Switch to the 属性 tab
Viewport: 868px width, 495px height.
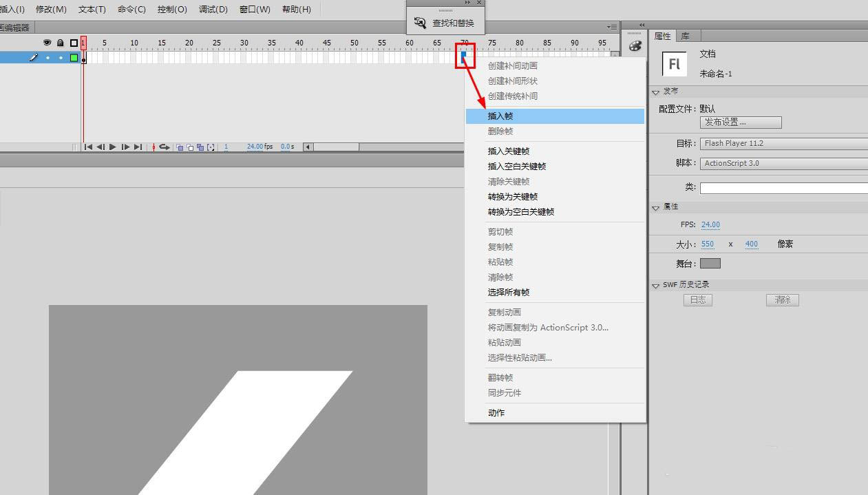tap(662, 36)
